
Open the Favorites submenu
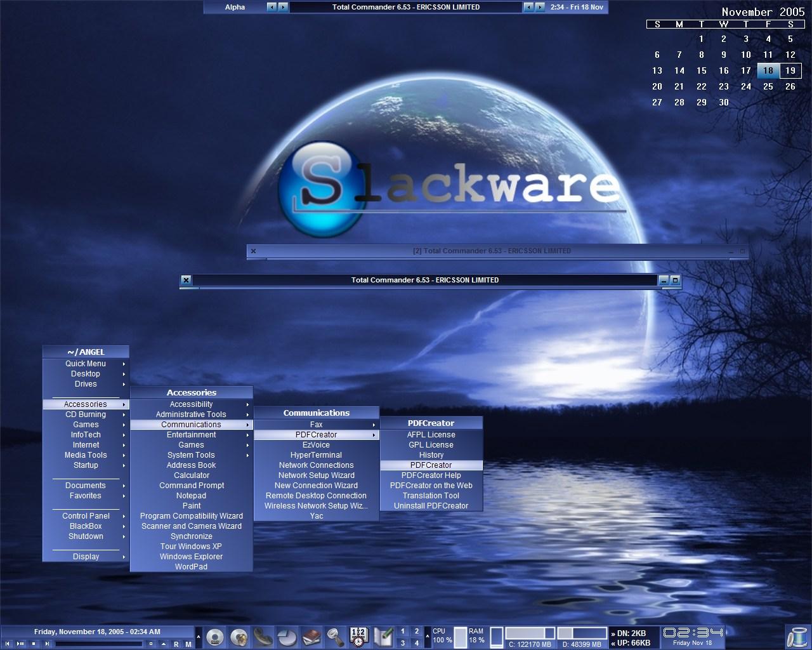(x=86, y=496)
